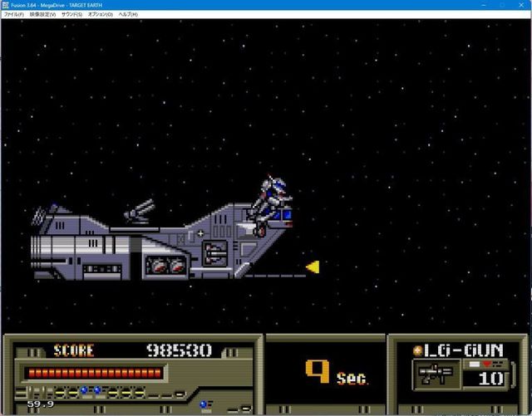Click the red segmented health bar

point(95,374)
